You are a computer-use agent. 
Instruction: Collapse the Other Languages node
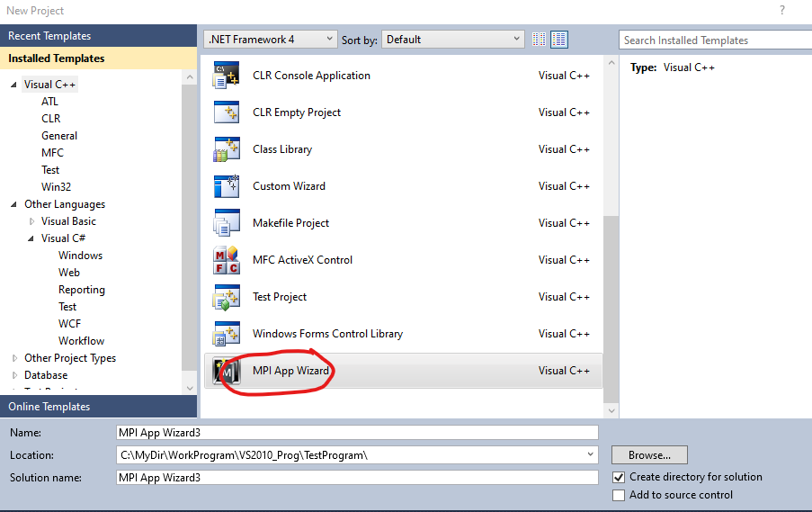[13, 204]
